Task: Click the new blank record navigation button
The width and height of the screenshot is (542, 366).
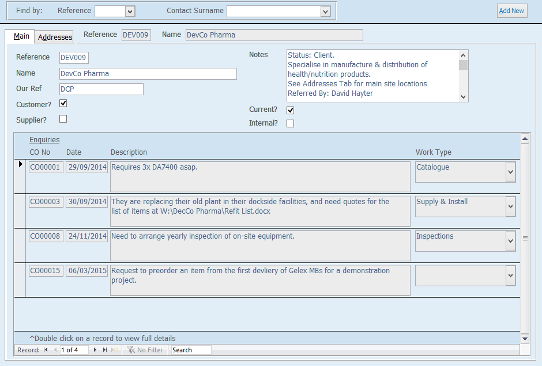Action: coord(115,350)
